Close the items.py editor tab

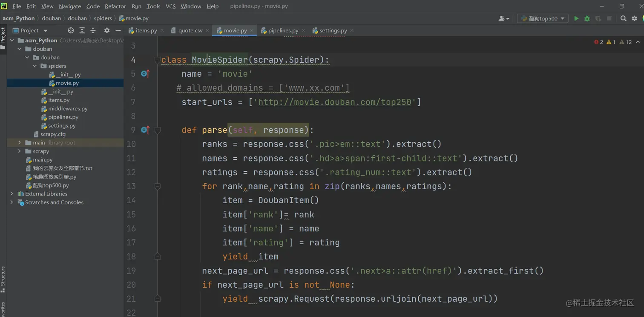162,31
